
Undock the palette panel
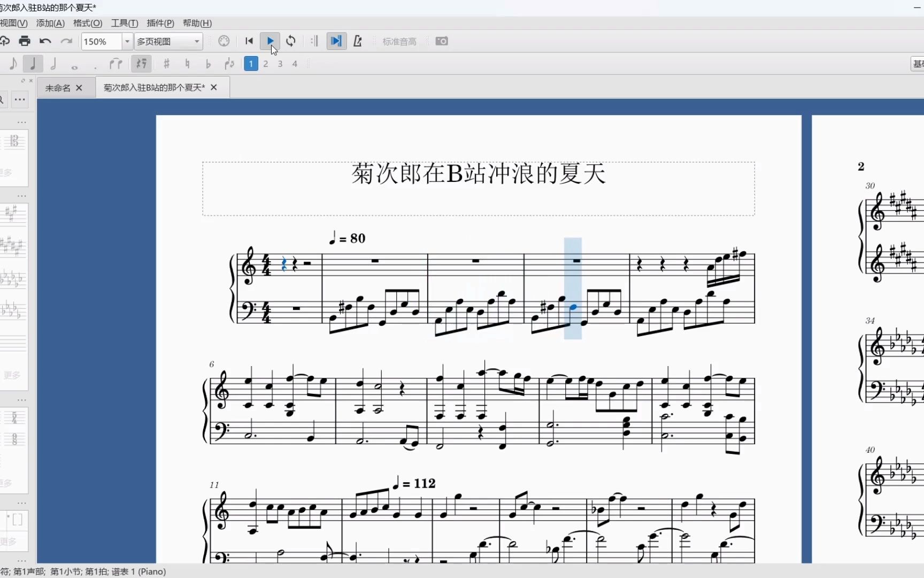[x=22, y=81]
